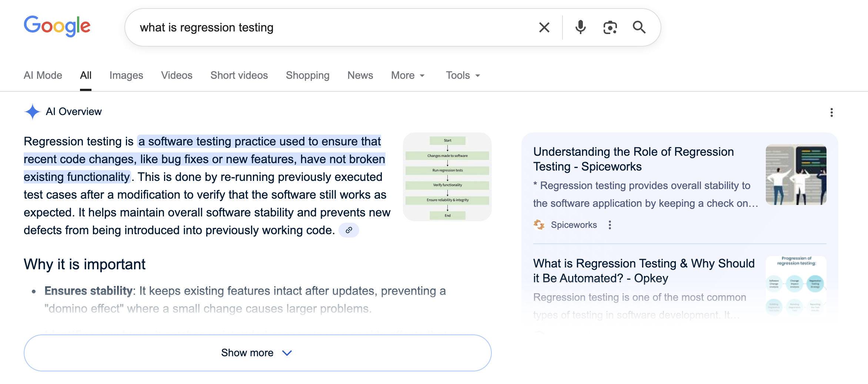Click the magnifying glass search button
Screen dimensions: 868x384
tap(639, 27)
